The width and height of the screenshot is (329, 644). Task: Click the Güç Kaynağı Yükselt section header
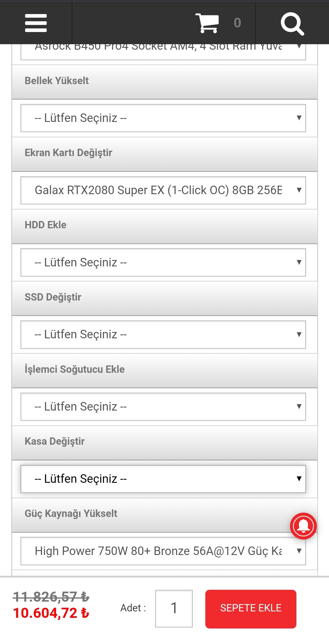pos(71,514)
